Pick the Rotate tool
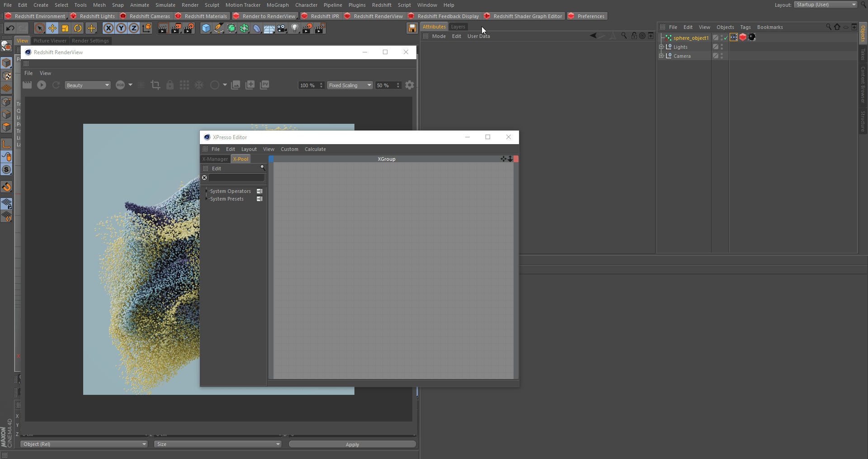This screenshot has height=459, width=868. [x=78, y=28]
